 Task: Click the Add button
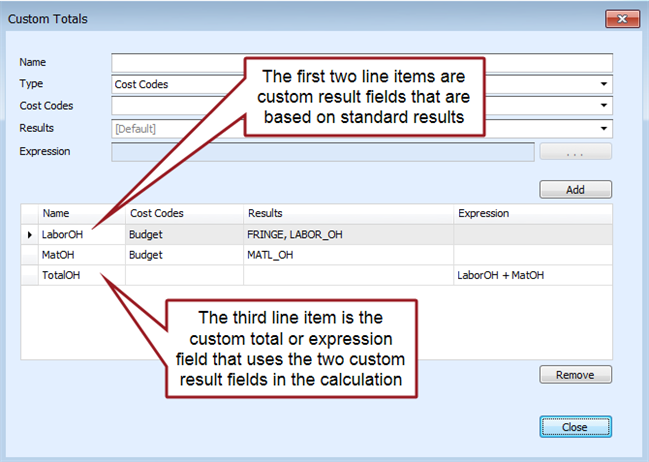(x=575, y=189)
